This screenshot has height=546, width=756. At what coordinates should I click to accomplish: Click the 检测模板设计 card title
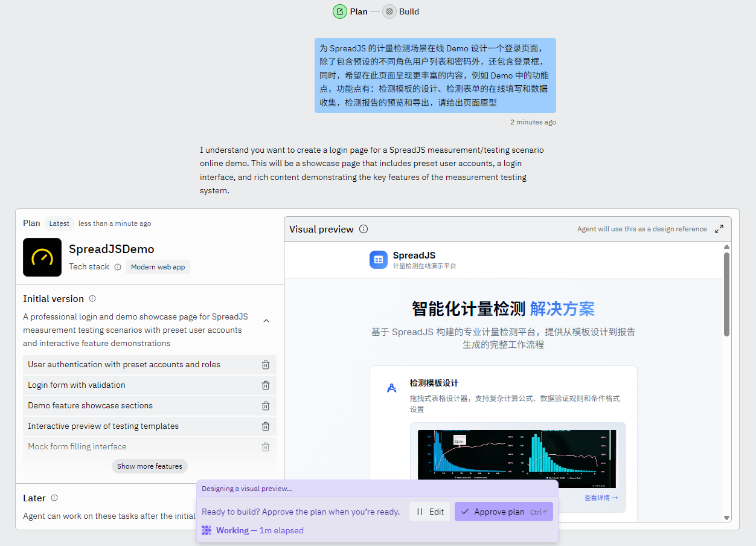click(x=434, y=383)
